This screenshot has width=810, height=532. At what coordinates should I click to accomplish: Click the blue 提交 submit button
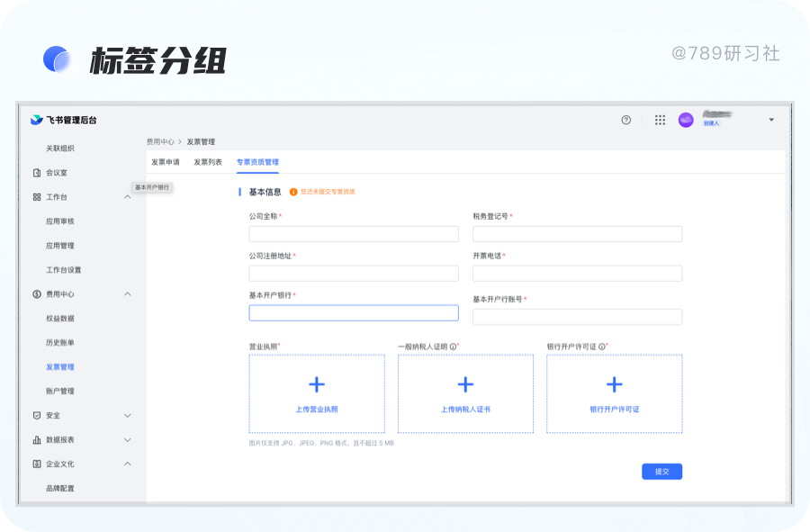(x=661, y=472)
